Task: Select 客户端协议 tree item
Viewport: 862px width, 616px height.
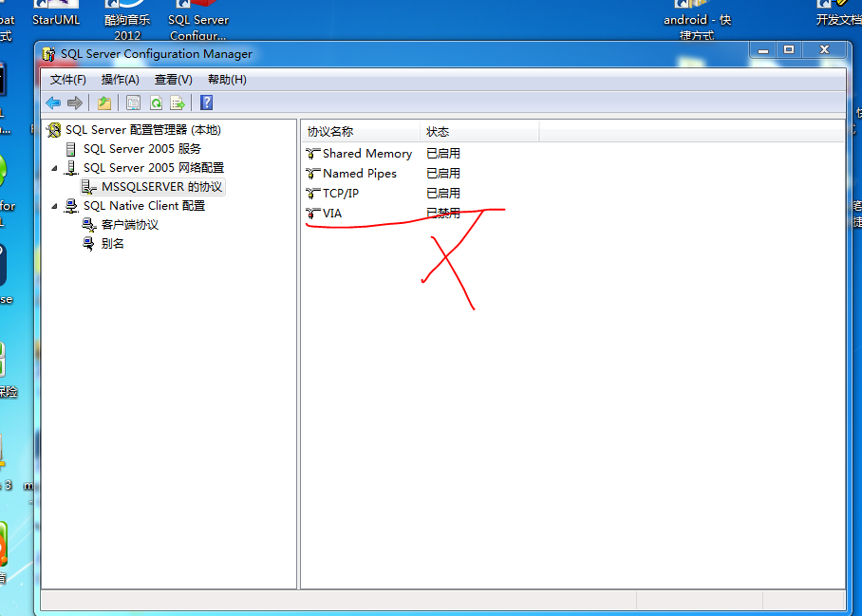Action: [130, 225]
